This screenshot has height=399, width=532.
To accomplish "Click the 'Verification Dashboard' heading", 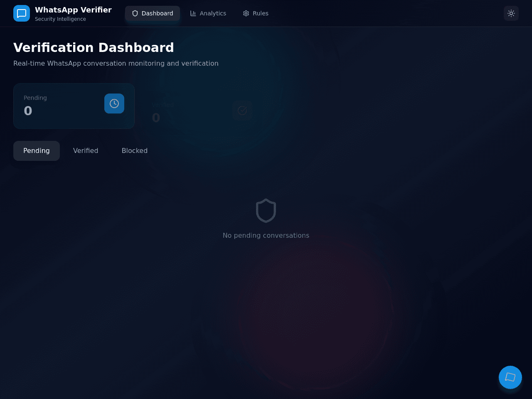I will pyautogui.click(x=94, y=47).
